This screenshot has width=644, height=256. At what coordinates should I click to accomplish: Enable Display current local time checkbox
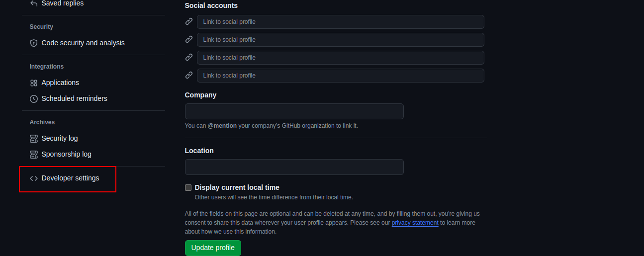[188, 188]
